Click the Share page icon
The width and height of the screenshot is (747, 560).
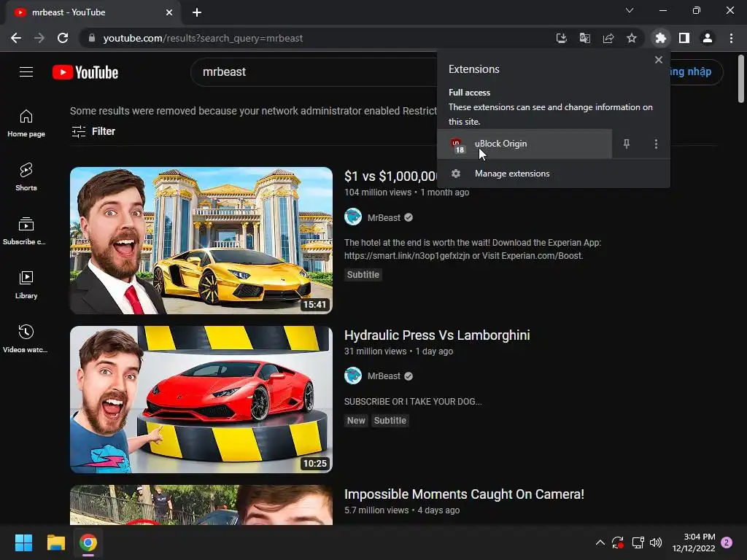pos(608,38)
